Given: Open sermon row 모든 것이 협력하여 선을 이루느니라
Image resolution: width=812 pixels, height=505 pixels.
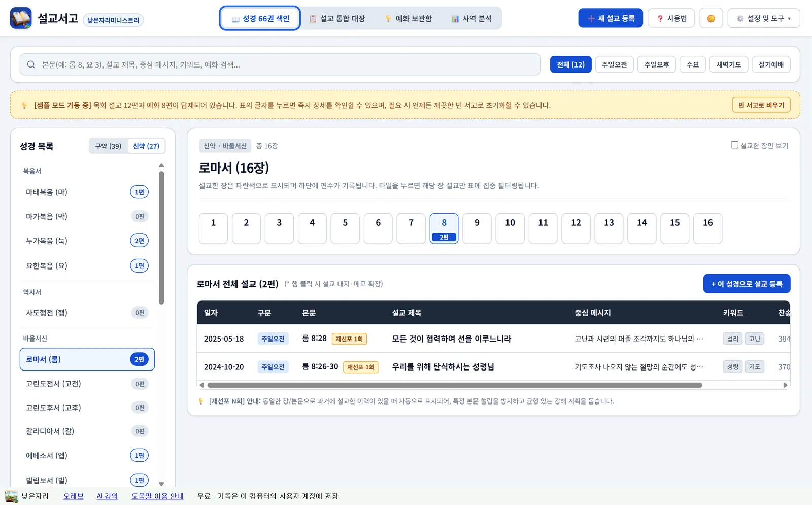Looking at the screenshot, I should pos(493,339).
